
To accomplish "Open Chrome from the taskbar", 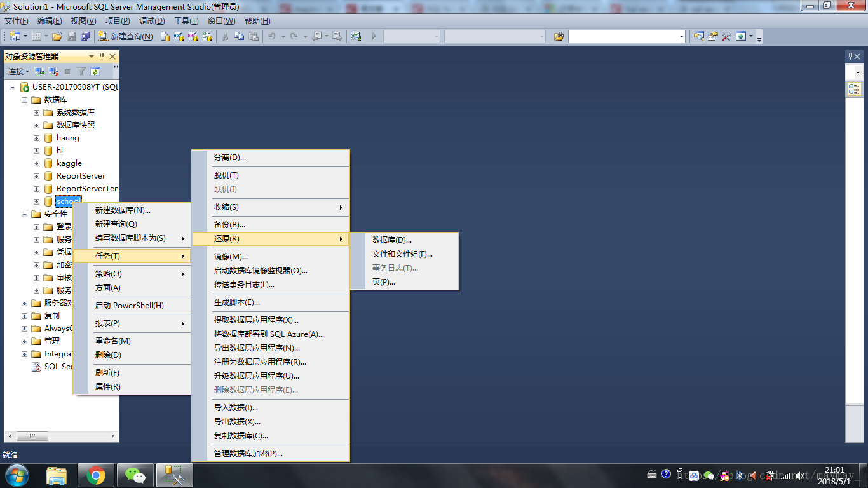I will tap(96, 475).
